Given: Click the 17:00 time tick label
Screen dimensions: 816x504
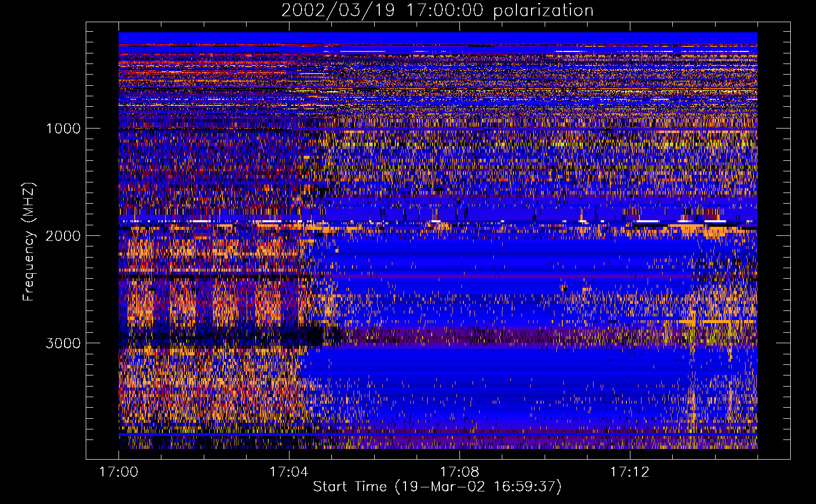Looking at the screenshot, I should tap(119, 472).
